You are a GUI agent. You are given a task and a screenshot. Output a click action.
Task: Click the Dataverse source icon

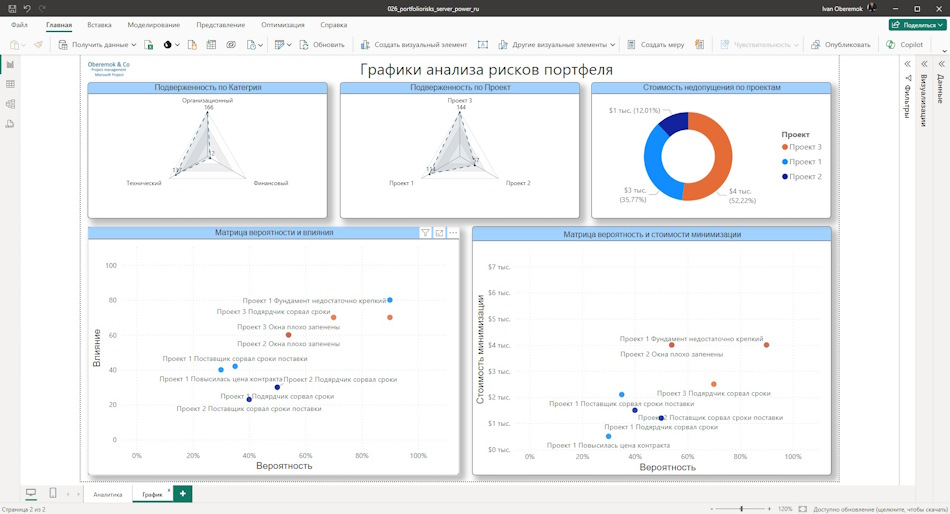tap(231, 45)
